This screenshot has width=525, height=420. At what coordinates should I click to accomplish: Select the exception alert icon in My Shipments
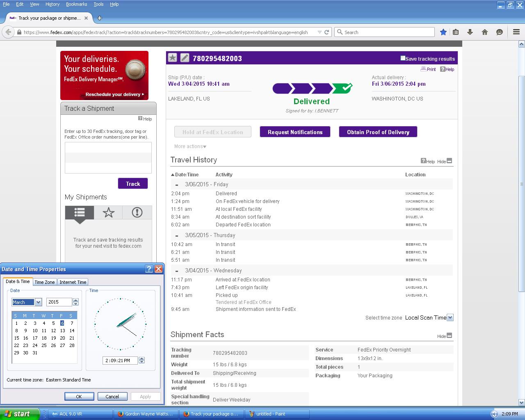[137, 212]
